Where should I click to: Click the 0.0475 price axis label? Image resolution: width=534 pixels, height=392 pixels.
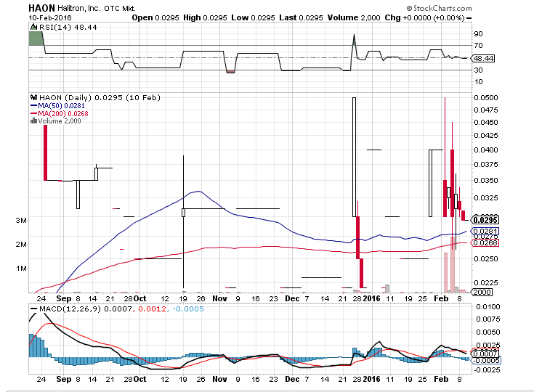point(485,110)
